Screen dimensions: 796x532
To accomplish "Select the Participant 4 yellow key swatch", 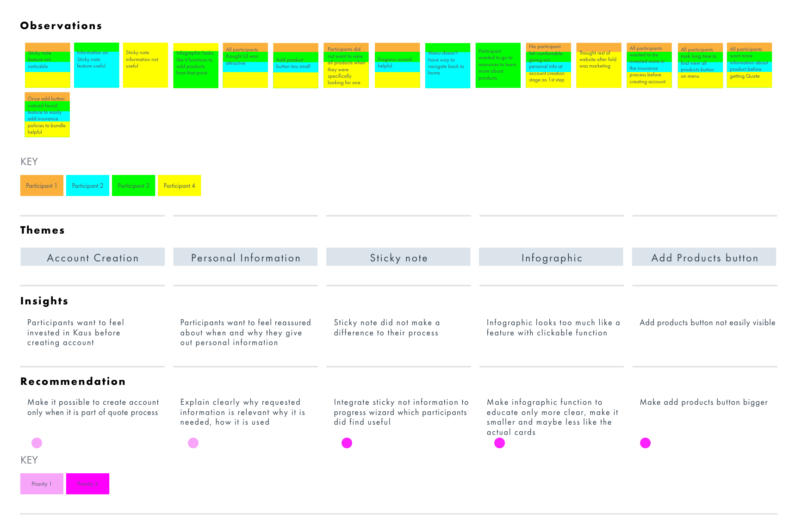I will (x=179, y=186).
